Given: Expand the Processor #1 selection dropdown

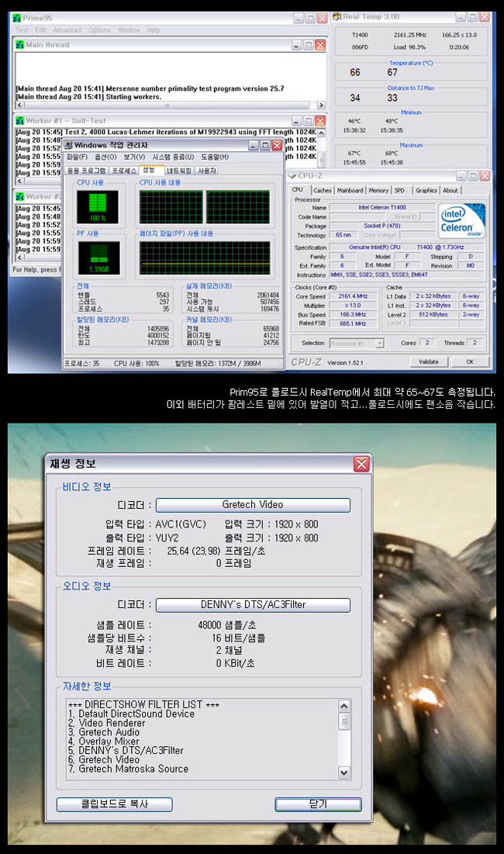Looking at the screenshot, I should coord(379,343).
